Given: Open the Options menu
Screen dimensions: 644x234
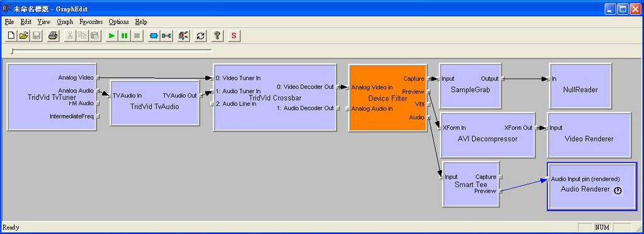Looking at the screenshot, I should coord(119,22).
